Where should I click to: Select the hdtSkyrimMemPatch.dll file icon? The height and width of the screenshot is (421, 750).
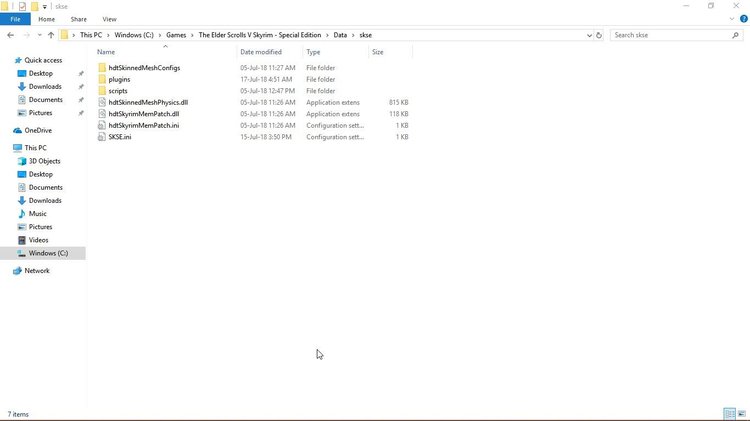(102, 113)
